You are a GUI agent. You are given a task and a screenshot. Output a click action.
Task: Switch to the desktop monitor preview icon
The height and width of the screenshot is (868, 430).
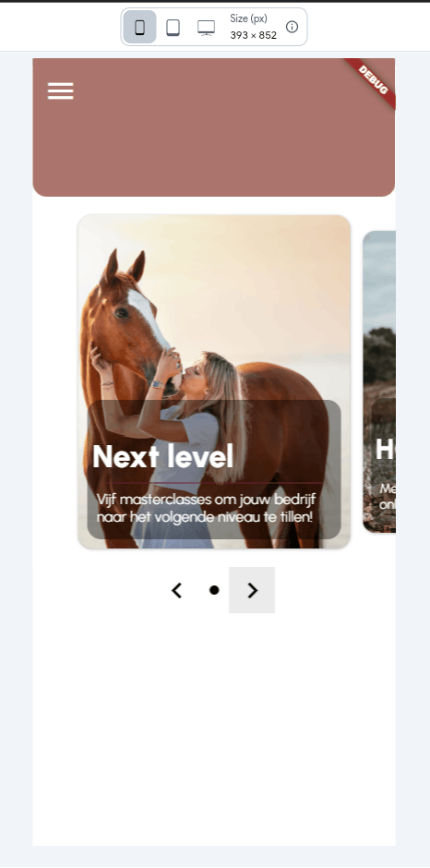[206, 27]
